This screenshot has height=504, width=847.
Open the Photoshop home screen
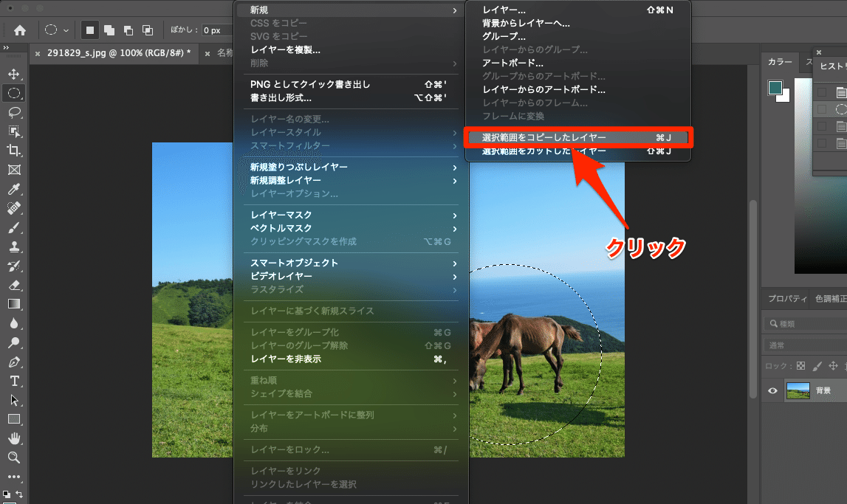click(20, 30)
